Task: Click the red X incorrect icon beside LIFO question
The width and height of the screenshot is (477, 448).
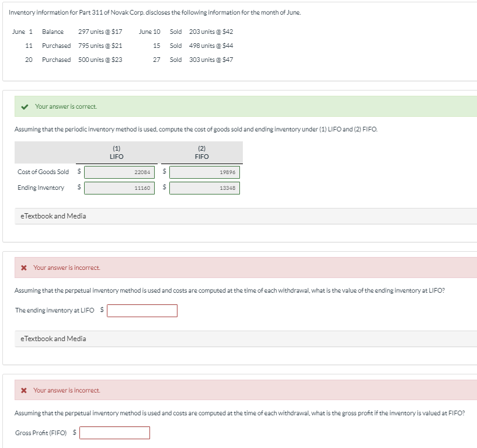Action: click(24, 268)
